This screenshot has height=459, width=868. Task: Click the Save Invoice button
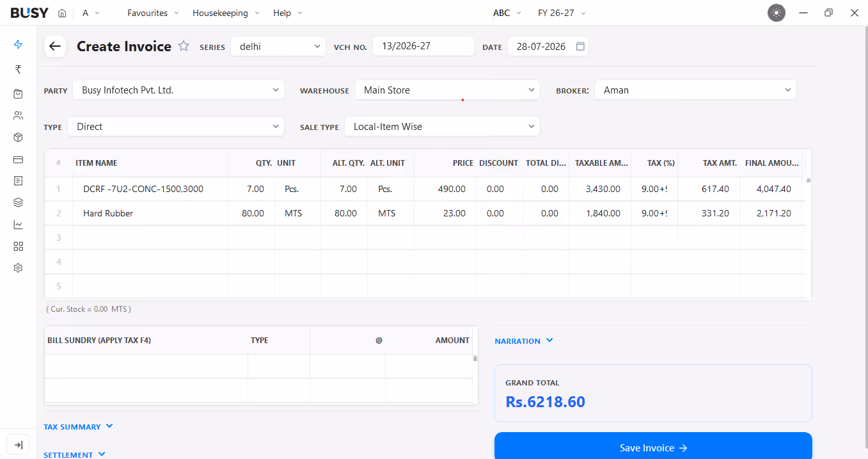click(653, 447)
